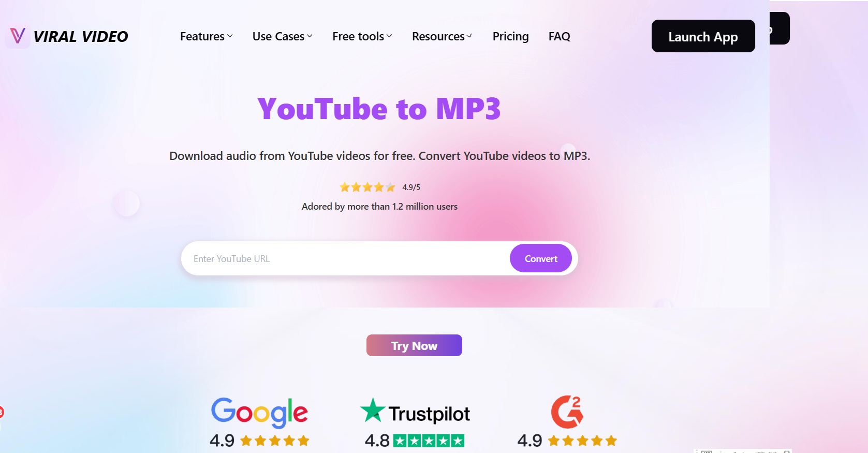Click the red notification badge at left edge
The width and height of the screenshot is (868, 453).
point(2,412)
